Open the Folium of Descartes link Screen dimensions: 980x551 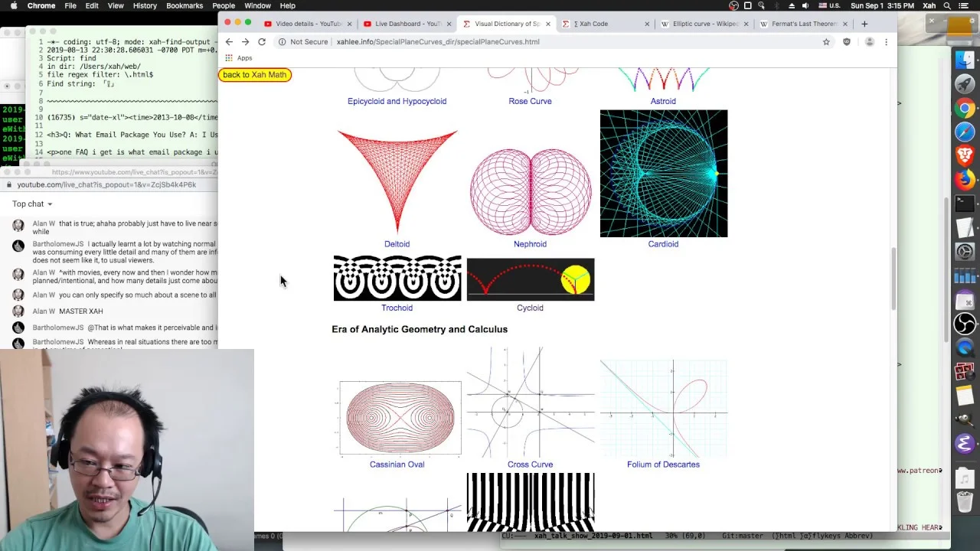pos(663,465)
